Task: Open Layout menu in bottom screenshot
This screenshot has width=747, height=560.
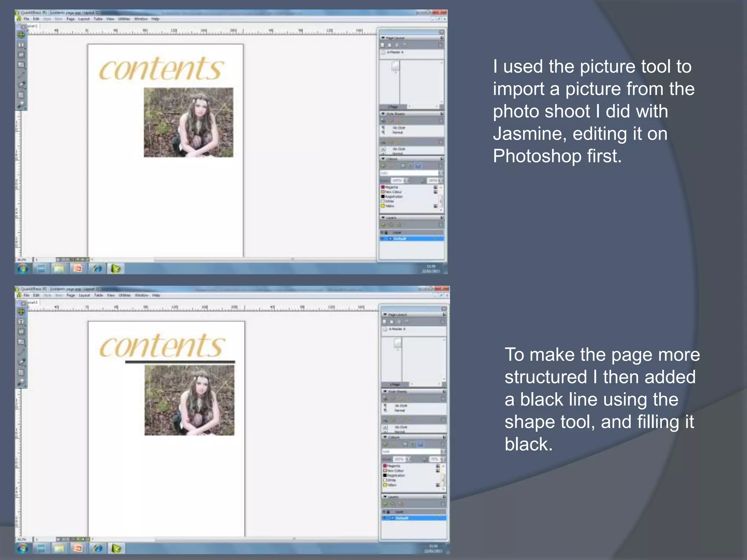Action: pos(84,295)
